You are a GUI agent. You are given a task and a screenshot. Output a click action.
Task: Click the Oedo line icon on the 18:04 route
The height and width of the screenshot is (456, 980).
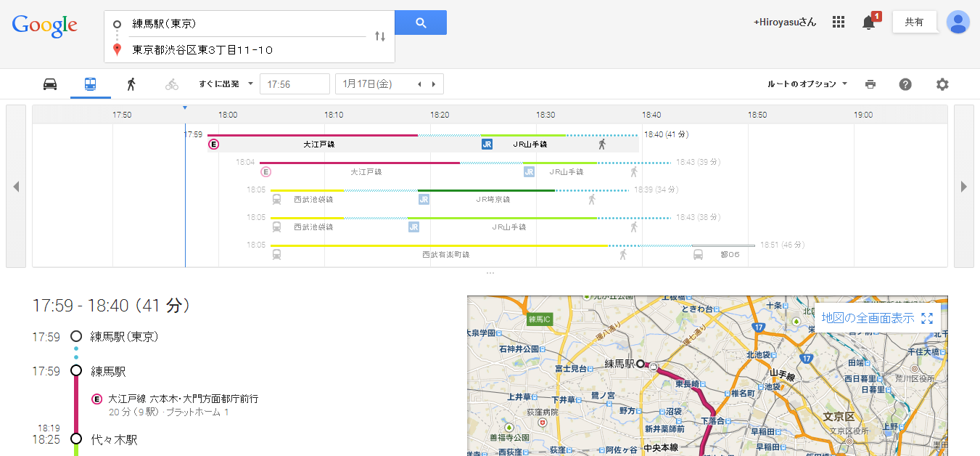coord(265,172)
